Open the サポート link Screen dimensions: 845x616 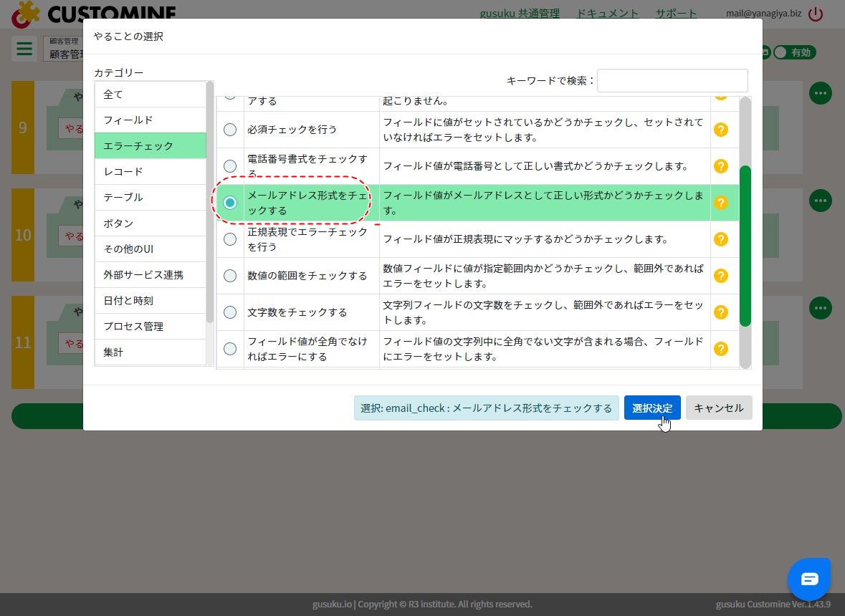coord(676,13)
